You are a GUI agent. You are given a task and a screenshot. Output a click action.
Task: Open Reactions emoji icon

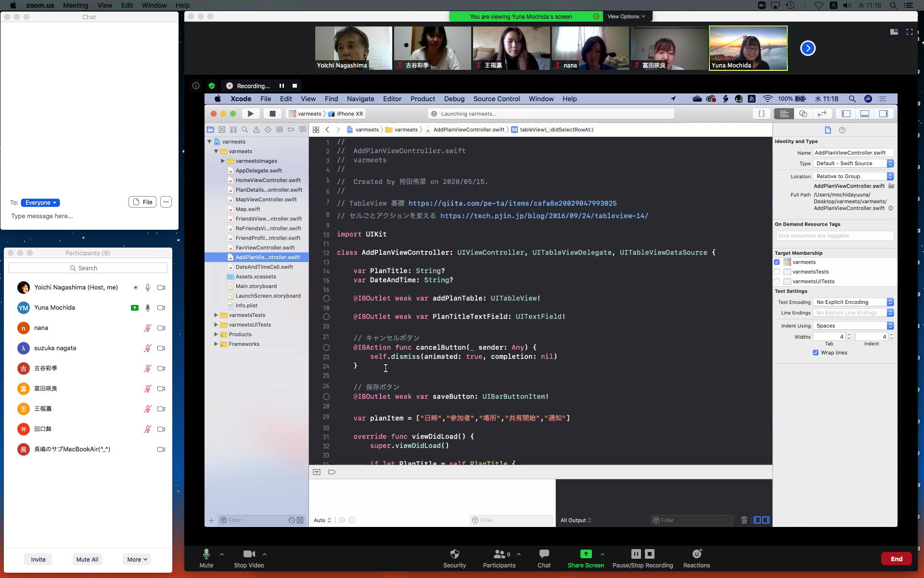tap(696, 554)
